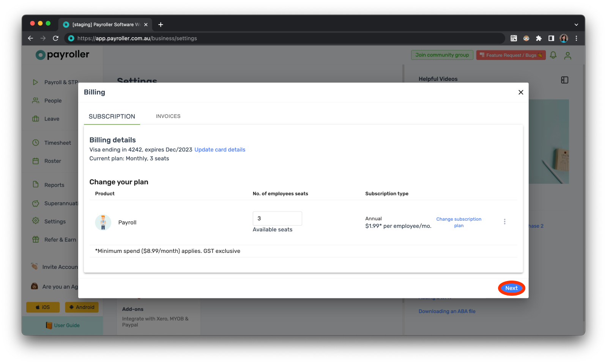The width and height of the screenshot is (607, 364).
Task: Click the Roster calendar icon
Action: 36,161
